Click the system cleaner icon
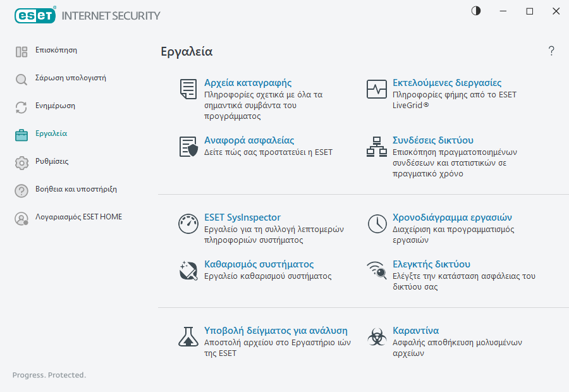Screen dimensions: 569x392 pyautogui.click(x=188, y=270)
